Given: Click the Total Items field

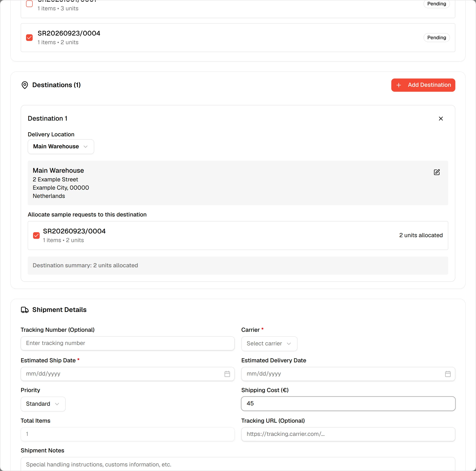Looking at the screenshot, I should [x=127, y=434].
